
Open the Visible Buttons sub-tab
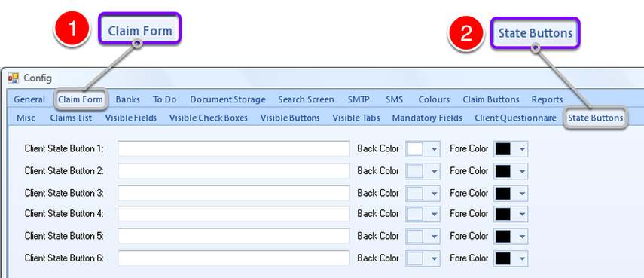click(x=290, y=118)
